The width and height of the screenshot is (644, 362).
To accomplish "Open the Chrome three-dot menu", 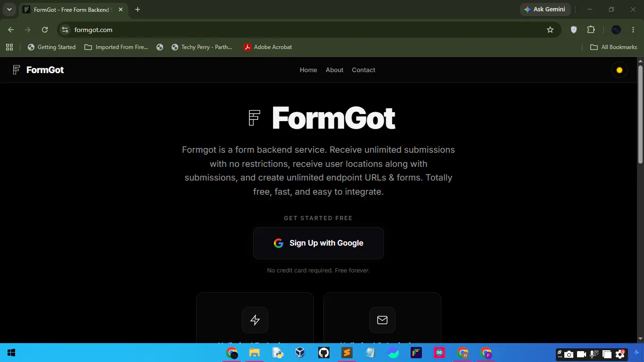I will click(x=633, y=30).
